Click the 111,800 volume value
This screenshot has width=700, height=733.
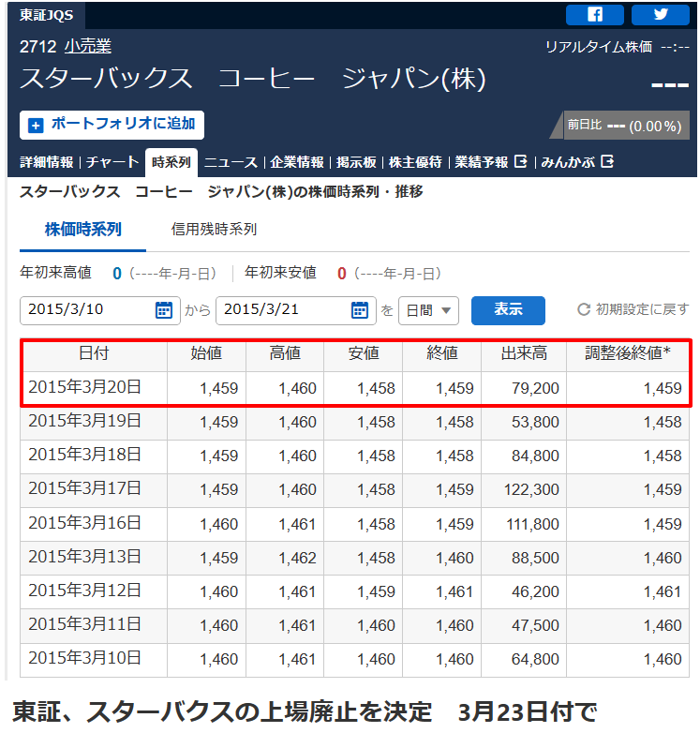[532, 525]
